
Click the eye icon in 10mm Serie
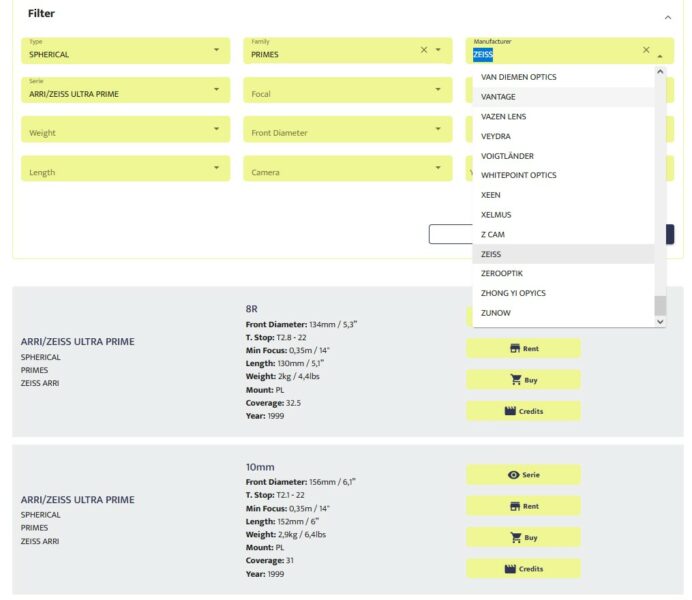[x=513, y=475]
